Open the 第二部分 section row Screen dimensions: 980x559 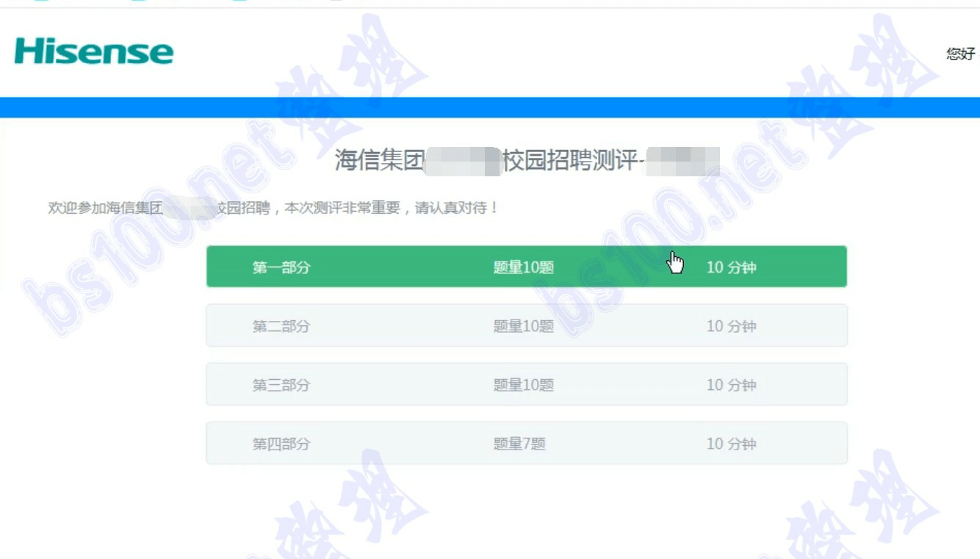527,325
